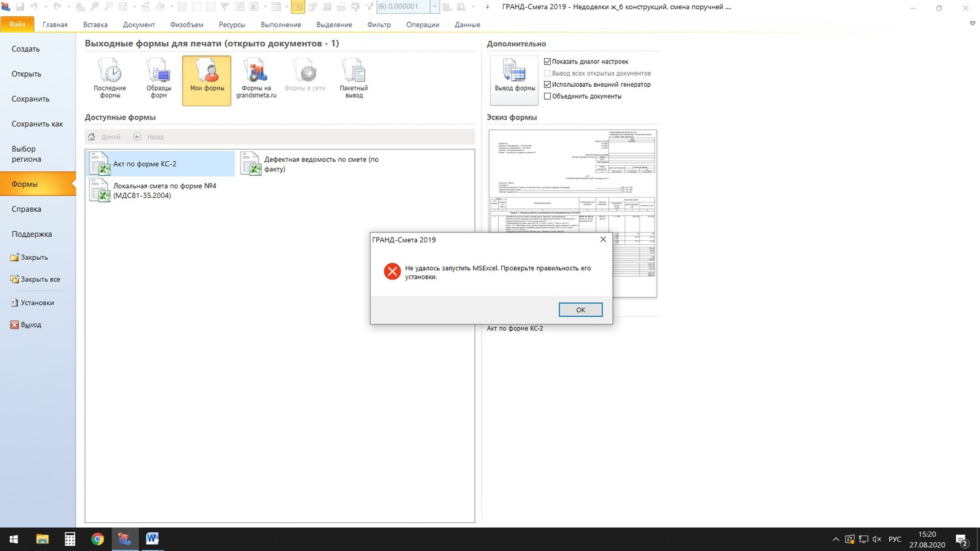Open Справка in the File sidebar
The height and width of the screenshot is (551, 980).
(38, 209)
